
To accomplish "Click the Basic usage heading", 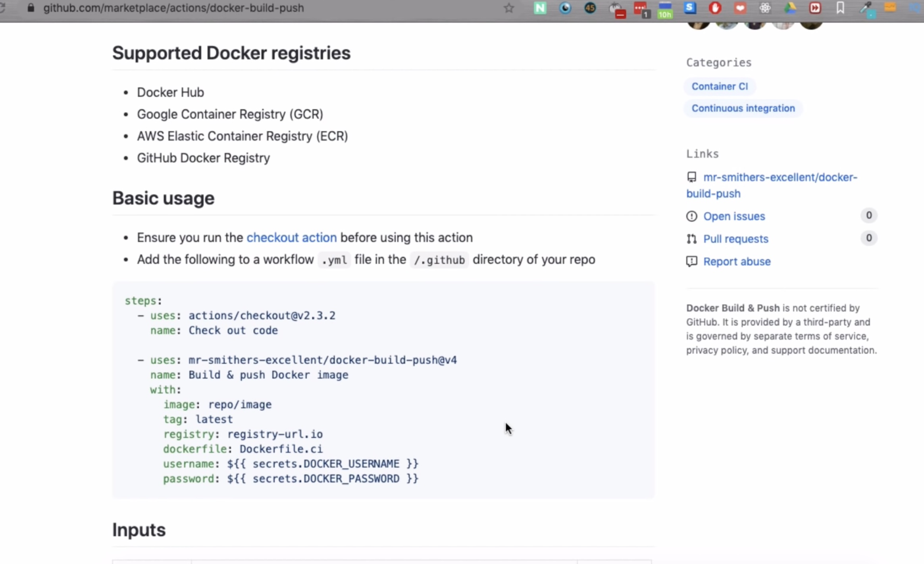I will click(163, 198).
